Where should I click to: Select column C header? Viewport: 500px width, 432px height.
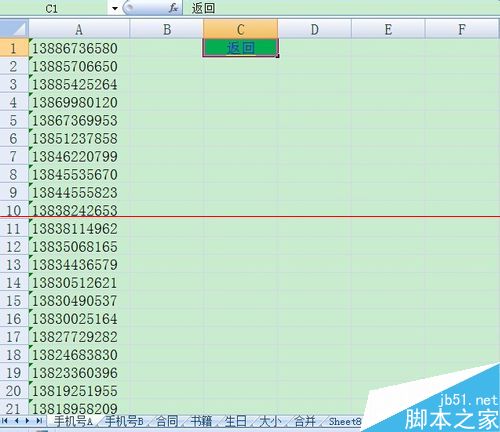pyautogui.click(x=240, y=30)
